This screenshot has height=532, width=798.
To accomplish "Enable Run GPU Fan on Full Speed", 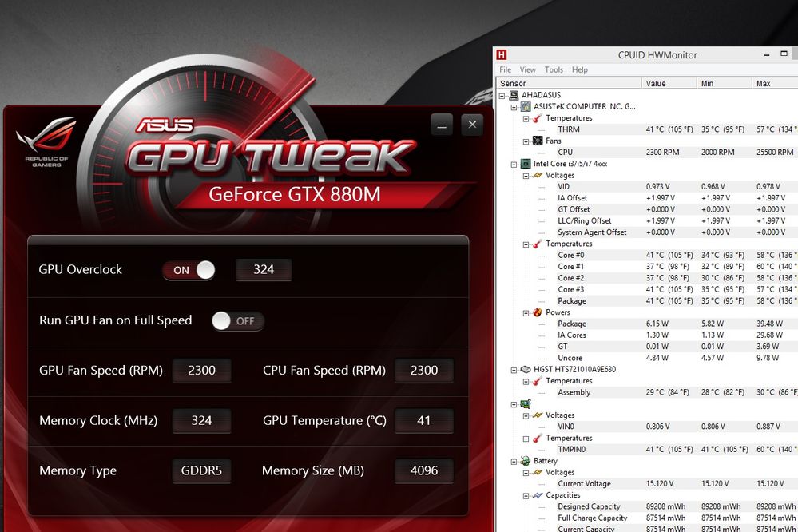I will point(238,321).
